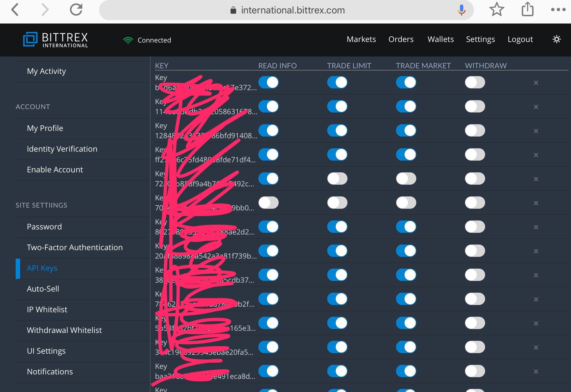Remove the key ending 8ae2d2...
Image resolution: width=571 pixels, height=392 pixels.
536,227
